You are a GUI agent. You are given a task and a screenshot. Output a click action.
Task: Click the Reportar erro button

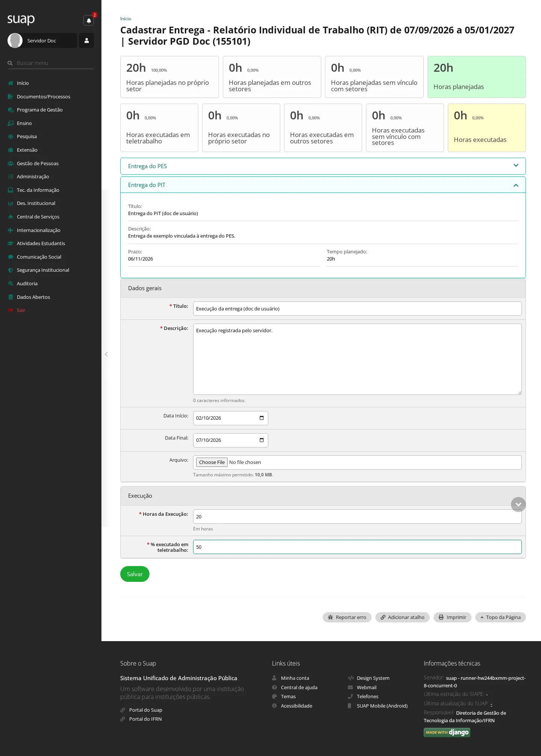pyautogui.click(x=347, y=617)
